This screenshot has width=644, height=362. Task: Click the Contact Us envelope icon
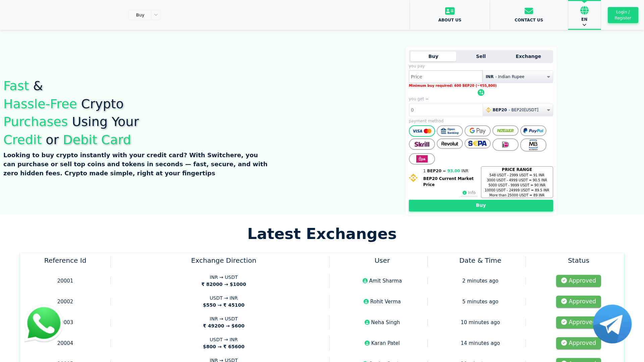click(529, 11)
